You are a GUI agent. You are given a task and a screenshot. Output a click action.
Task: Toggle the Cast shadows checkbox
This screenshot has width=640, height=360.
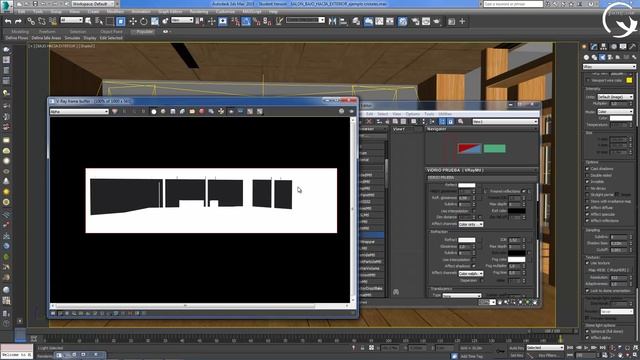click(x=588, y=169)
